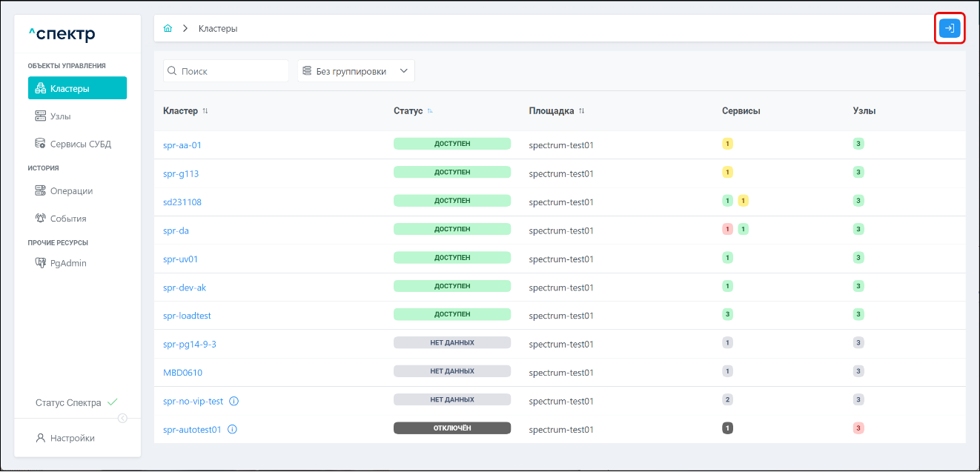Sort the table by Status column
Viewport: 980px width, 472px height.
[x=430, y=111]
